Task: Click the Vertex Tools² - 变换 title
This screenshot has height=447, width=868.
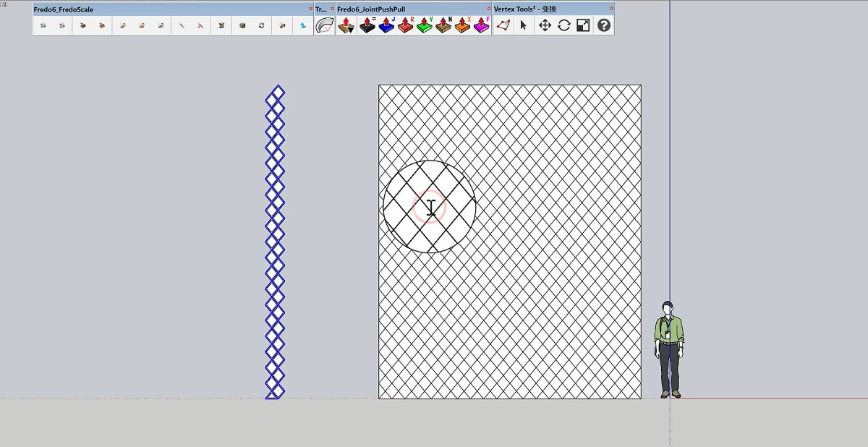Action: pyautogui.click(x=525, y=9)
